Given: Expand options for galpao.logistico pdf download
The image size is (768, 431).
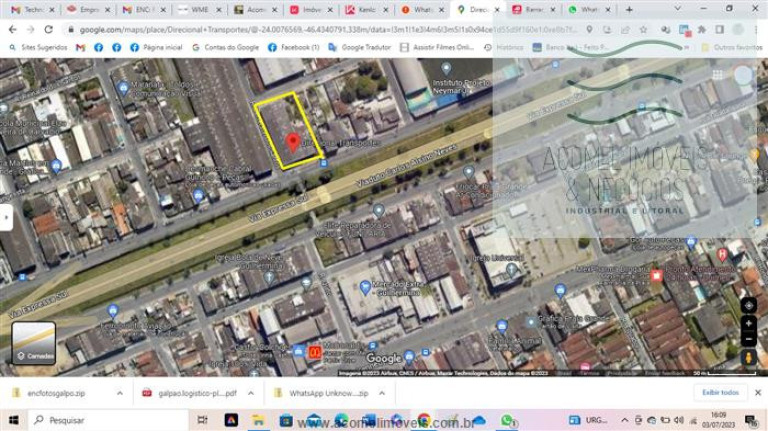Looking at the screenshot, I should click(x=251, y=393).
